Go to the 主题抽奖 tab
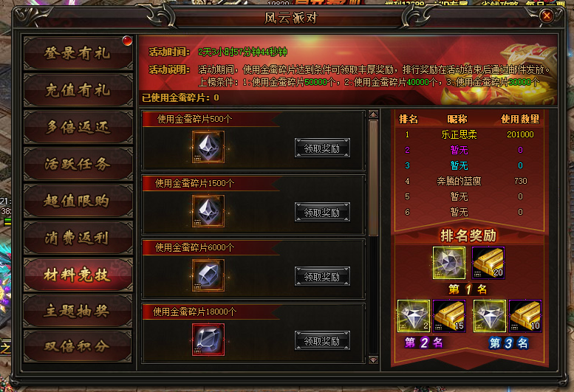 tap(78, 312)
